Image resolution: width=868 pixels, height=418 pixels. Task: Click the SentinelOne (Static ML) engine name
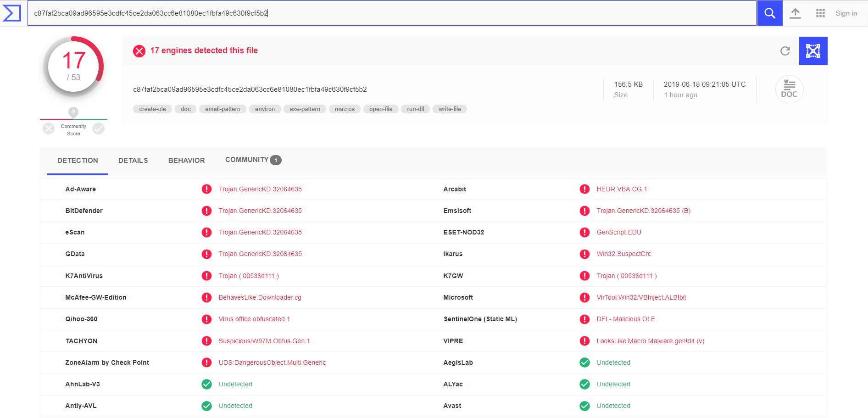pyautogui.click(x=480, y=319)
